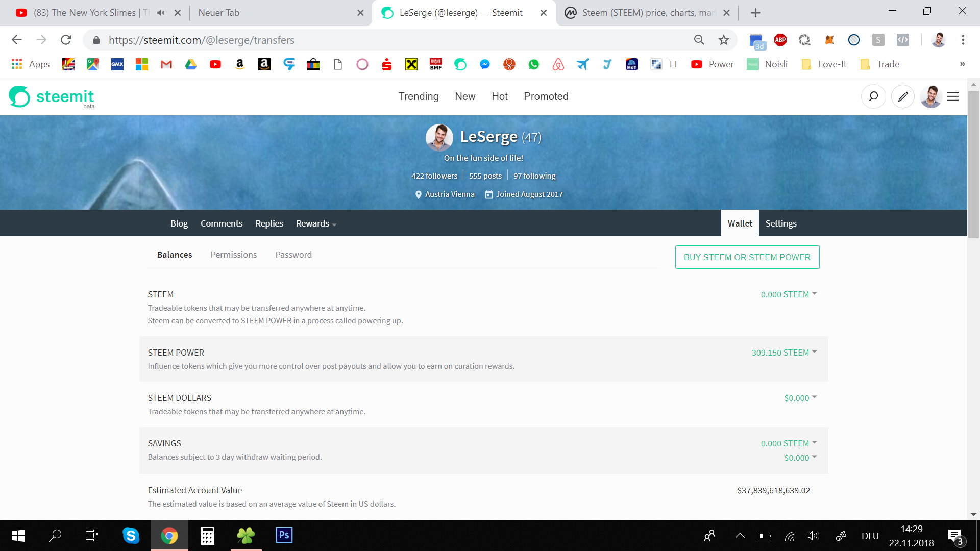Open the Settings tab of the wallet

pos(780,223)
